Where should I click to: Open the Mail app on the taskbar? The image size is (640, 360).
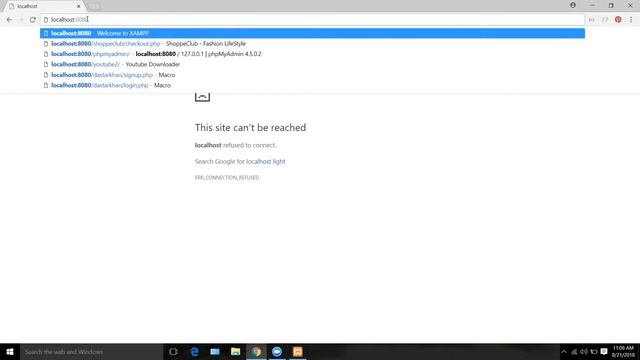pyautogui.click(x=215, y=352)
